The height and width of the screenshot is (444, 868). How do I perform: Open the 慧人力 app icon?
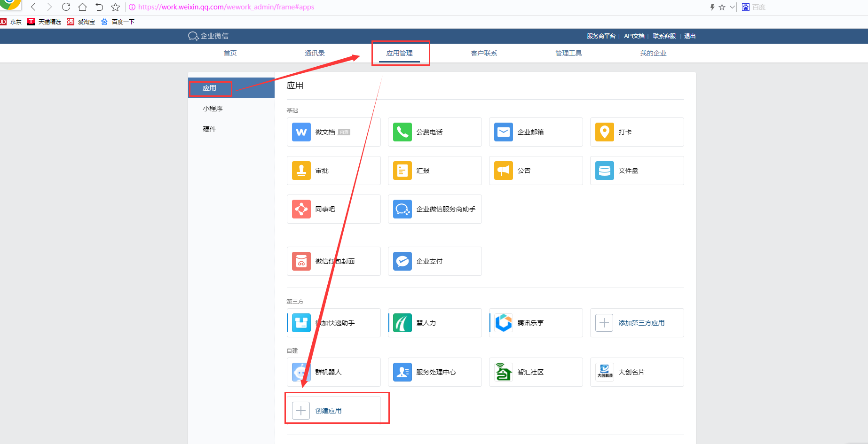pos(402,323)
